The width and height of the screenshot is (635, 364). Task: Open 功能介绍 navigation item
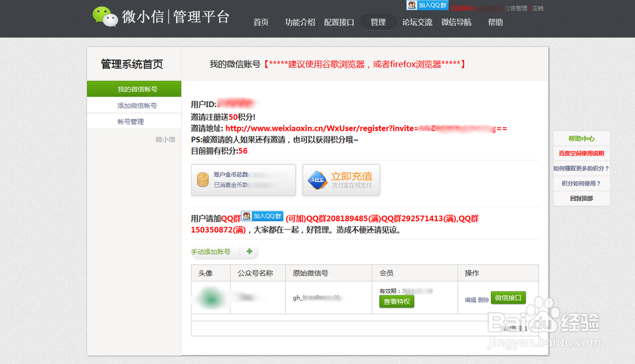pos(300,22)
